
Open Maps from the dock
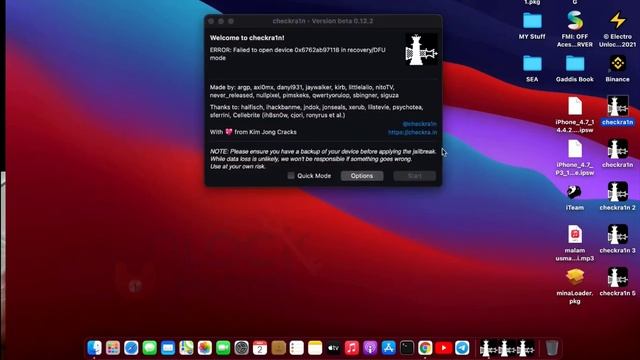186,348
